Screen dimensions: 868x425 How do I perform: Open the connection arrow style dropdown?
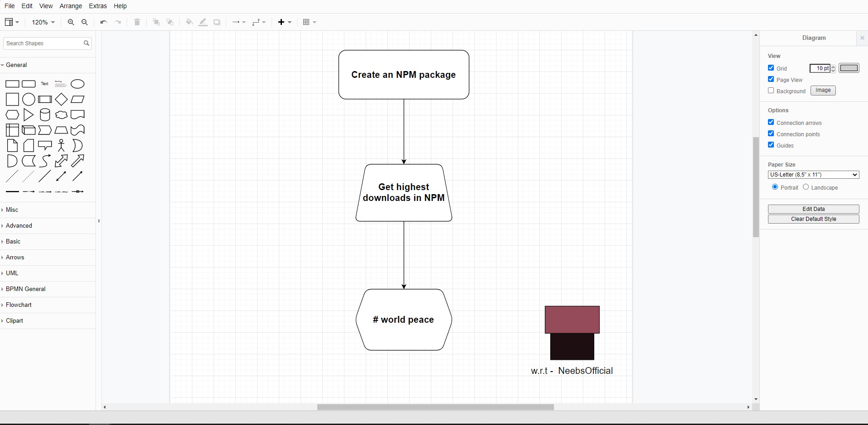[x=238, y=22]
